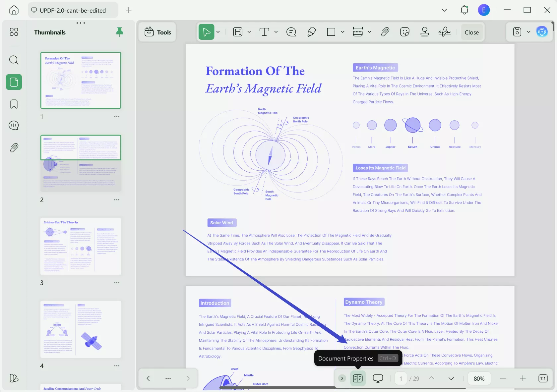557x392 pixels.
Task: Open Search in the left sidebar
Action: (14, 60)
